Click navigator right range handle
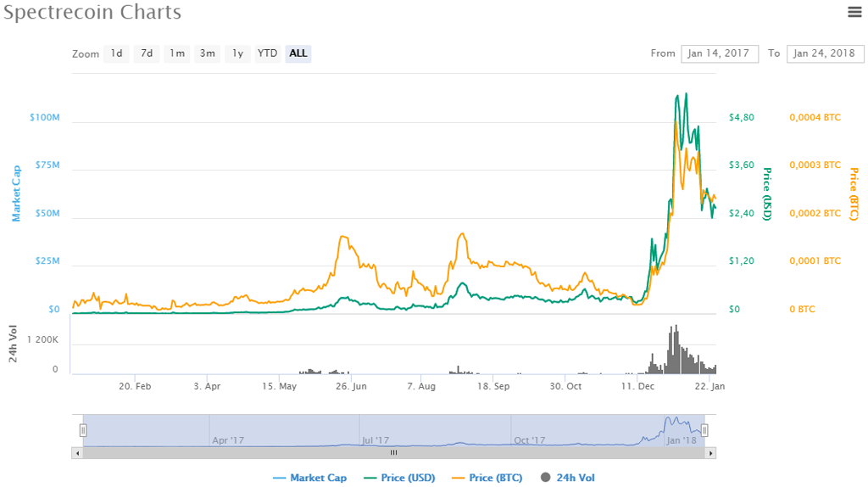This screenshot has height=487, width=868. coord(704,430)
